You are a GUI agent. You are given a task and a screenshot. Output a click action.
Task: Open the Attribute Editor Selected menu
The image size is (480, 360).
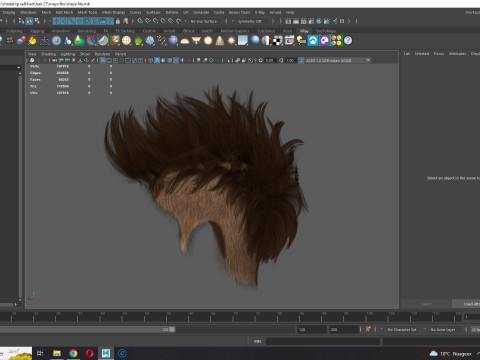pos(422,54)
